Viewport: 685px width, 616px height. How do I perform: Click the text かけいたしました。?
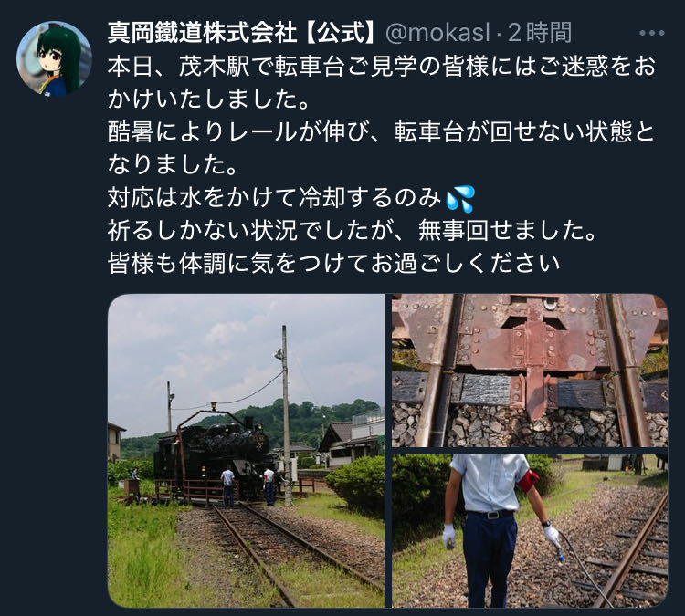tap(209, 99)
